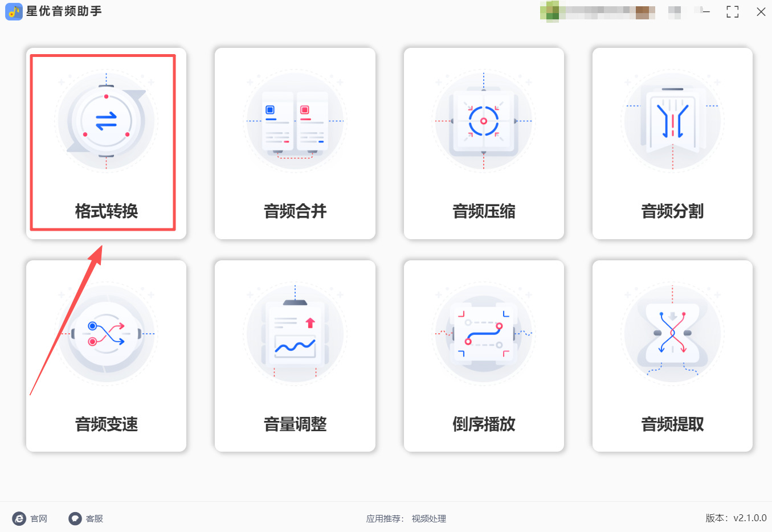Image resolution: width=772 pixels, height=532 pixels.
Task: Open the 倒序播放 reverse playback icon
Action: (484, 334)
